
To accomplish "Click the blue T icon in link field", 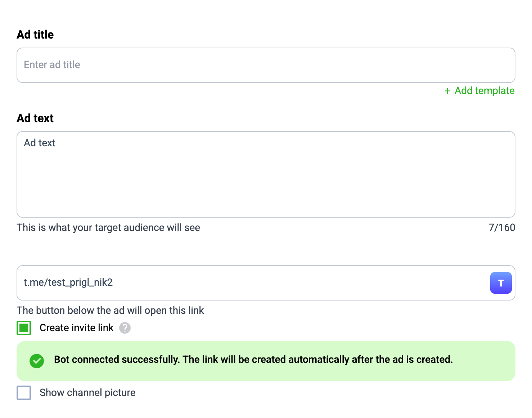I will 501,283.
